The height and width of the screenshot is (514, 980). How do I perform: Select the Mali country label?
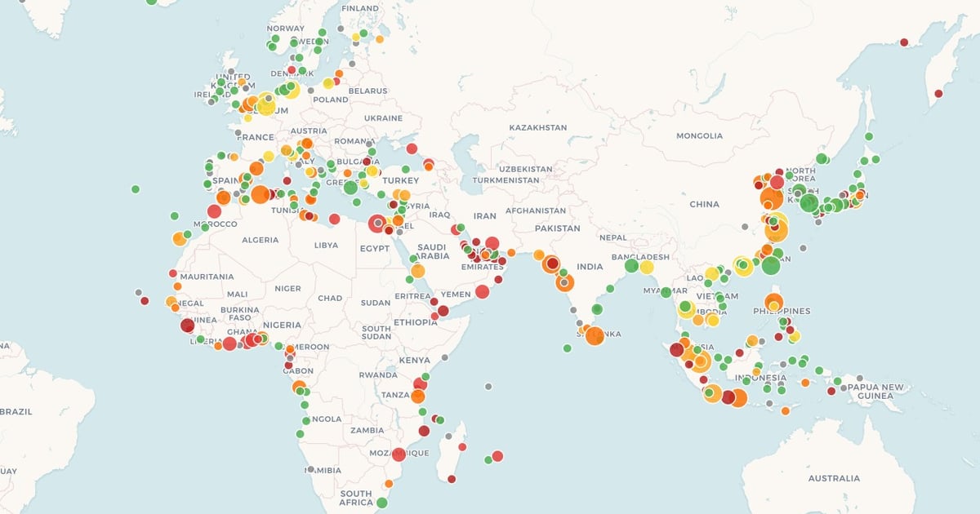[x=238, y=294]
